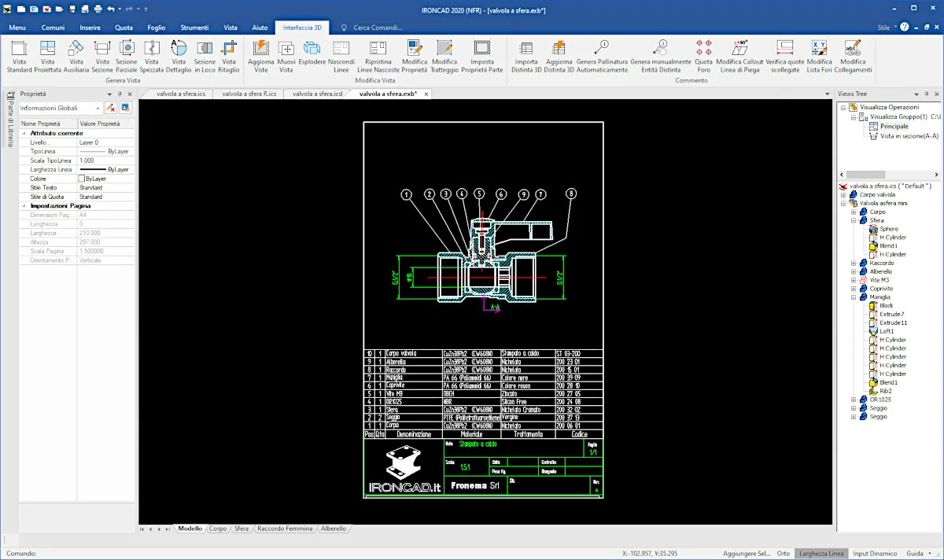Switch to valvola a sfera.ics document tab

pyautogui.click(x=180, y=94)
